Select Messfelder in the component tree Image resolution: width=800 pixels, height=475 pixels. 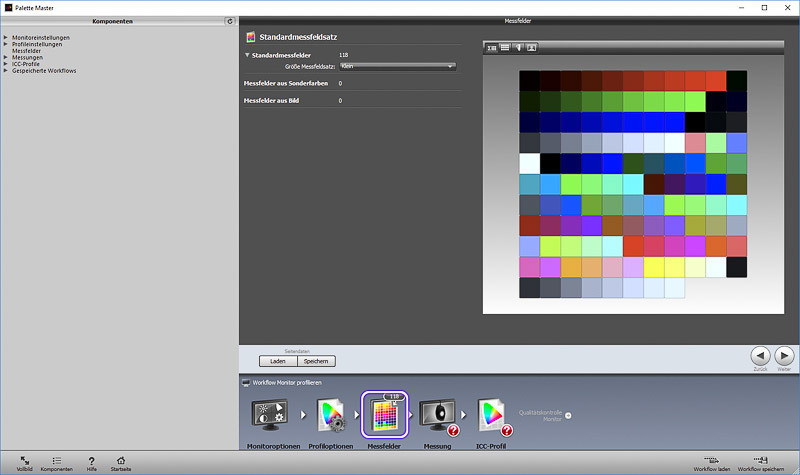coord(26,51)
